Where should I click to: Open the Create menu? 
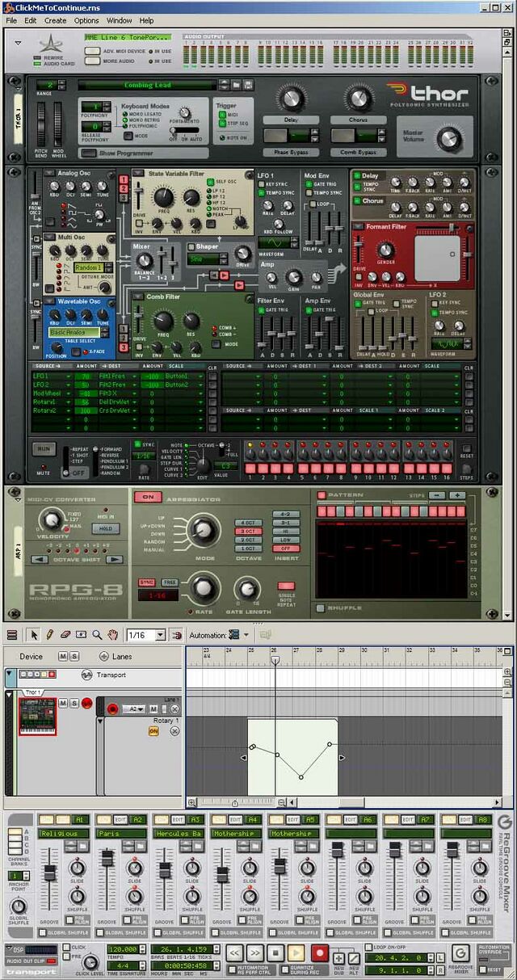(x=56, y=20)
